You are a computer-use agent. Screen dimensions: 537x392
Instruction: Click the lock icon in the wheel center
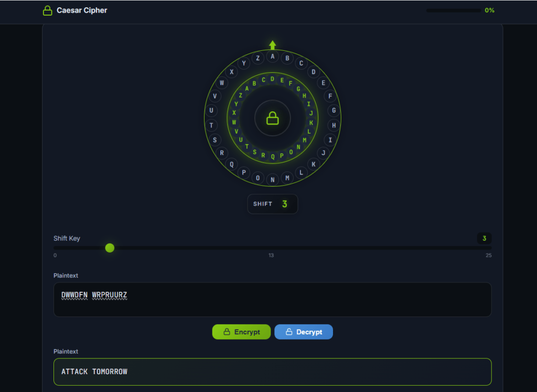272,118
